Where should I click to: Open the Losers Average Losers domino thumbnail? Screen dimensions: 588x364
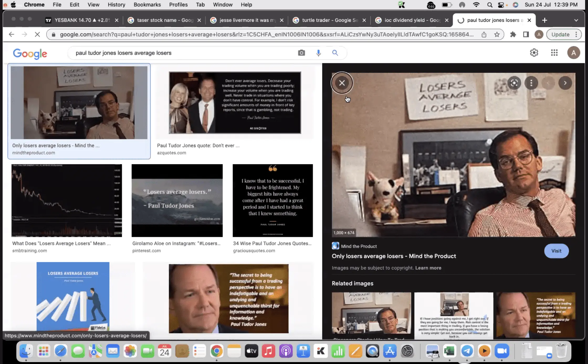click(x=73, y=297)
